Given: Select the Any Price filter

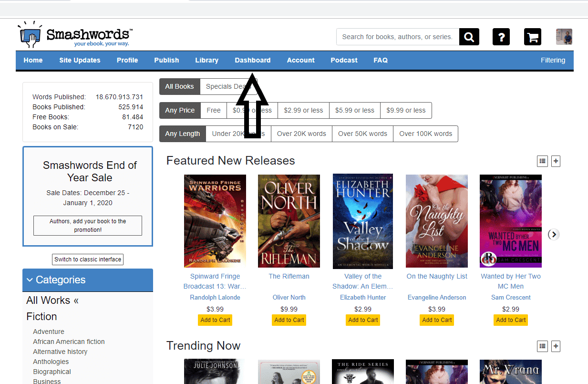Looking at the screenshot, I should click(180, 110).
